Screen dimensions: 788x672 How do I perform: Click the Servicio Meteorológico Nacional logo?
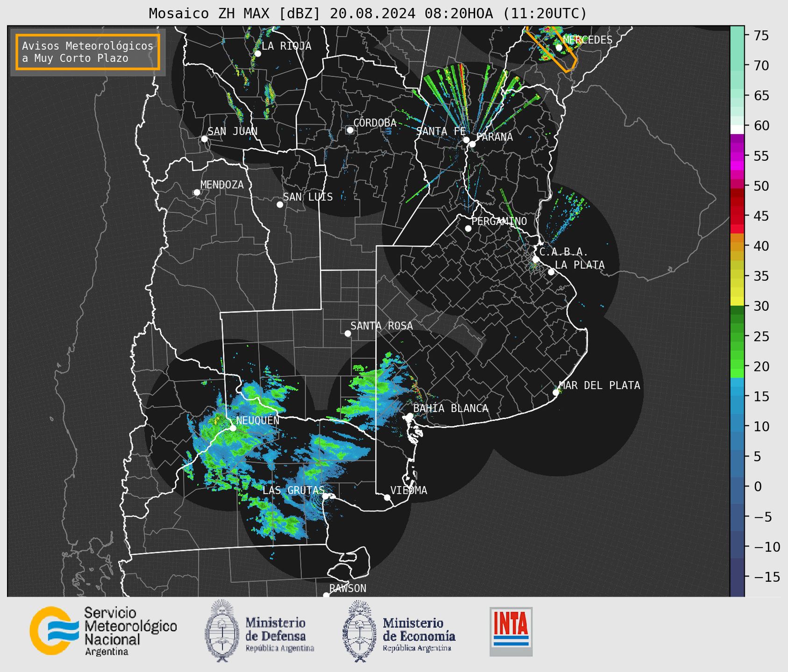[x=103, y=631]
